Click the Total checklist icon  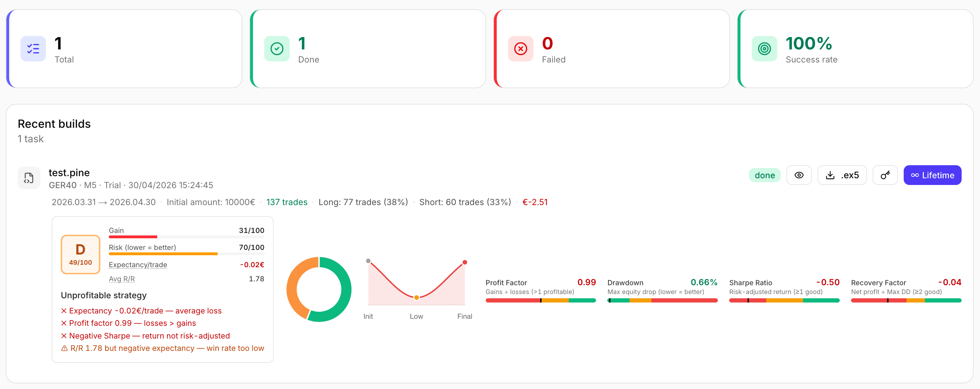tap(33, 49)
